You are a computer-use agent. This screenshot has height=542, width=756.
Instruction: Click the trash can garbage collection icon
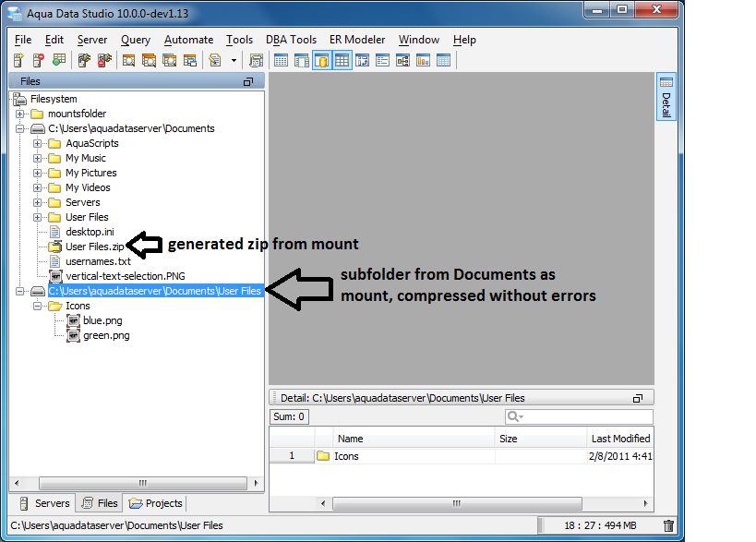pos(668,525)
